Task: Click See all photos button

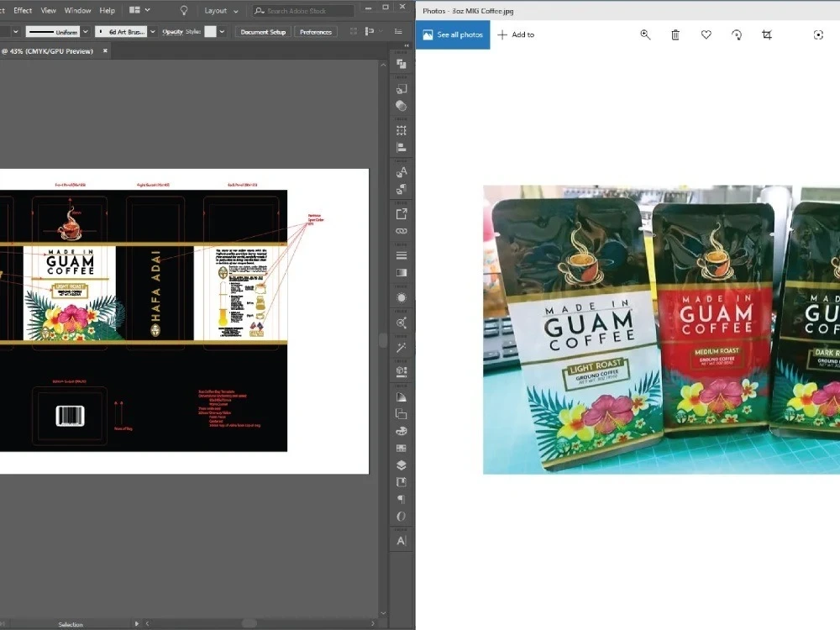Action: coord(453,34)
